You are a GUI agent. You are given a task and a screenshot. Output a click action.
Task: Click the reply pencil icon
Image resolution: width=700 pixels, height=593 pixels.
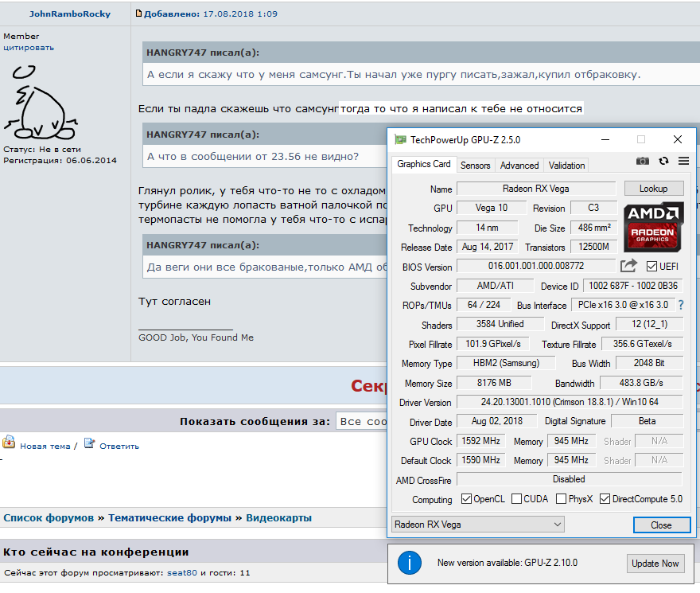coord(89,443)
